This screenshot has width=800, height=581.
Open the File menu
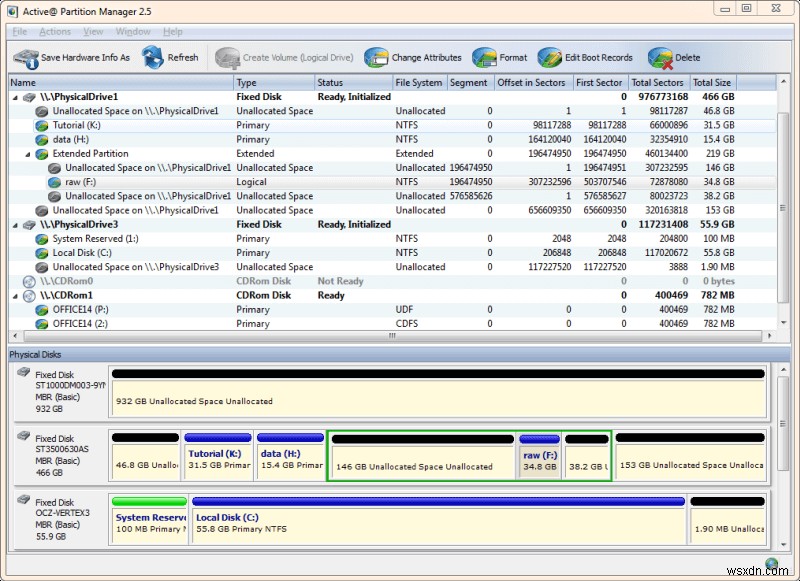click(x=19, y=32)
